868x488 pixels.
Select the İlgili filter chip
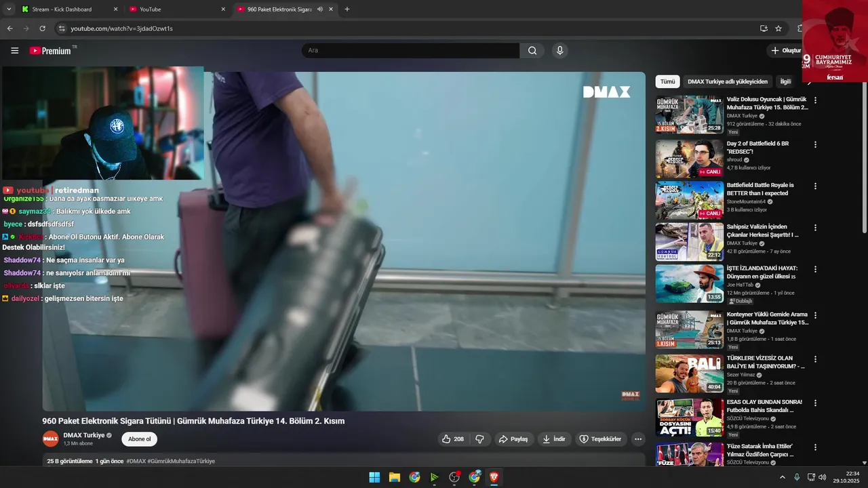[785, 81]
